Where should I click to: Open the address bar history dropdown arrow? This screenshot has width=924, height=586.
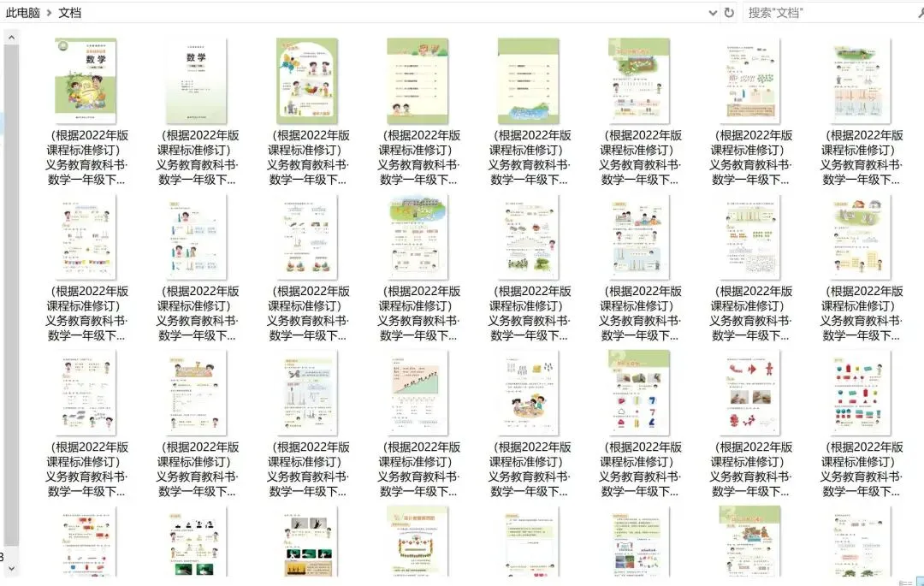[x=713, y=13]
